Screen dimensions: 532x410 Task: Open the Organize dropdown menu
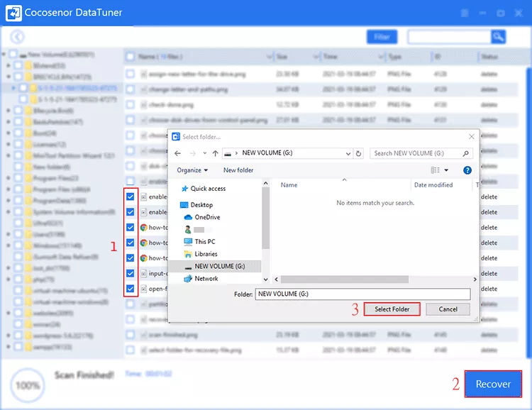(192, 170)
